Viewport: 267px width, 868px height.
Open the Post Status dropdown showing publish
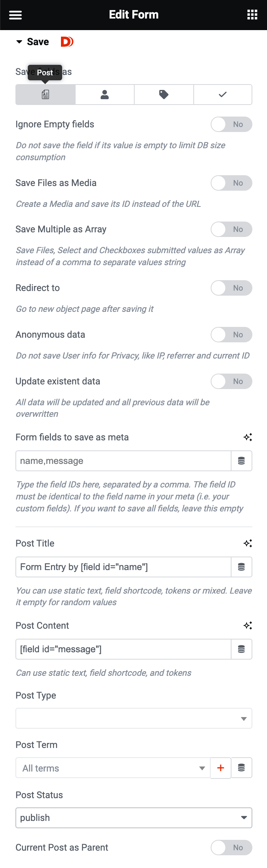pyautogui.click(x=133, y=817)
